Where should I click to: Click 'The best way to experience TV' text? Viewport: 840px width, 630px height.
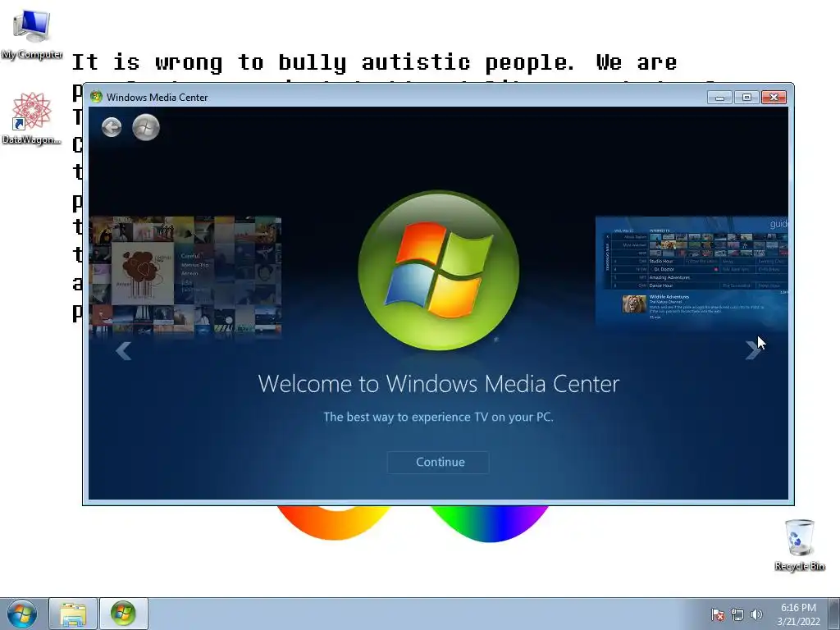438,417
